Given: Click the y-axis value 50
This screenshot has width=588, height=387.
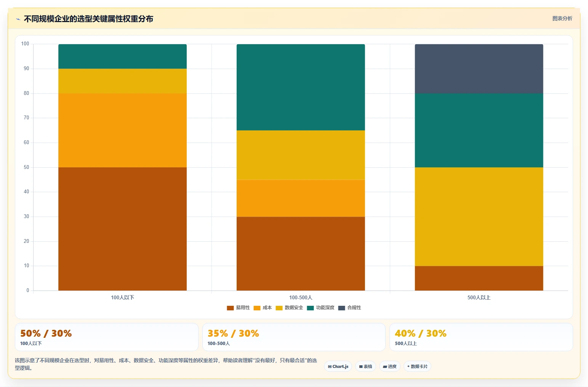Looking at the screenshot, I should click(26, 167).
